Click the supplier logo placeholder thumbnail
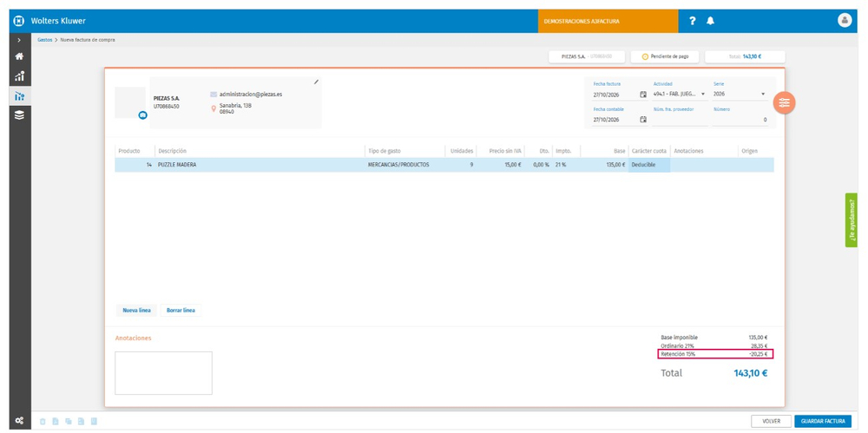The image size is (868, 433). click(x=130, y=102)
